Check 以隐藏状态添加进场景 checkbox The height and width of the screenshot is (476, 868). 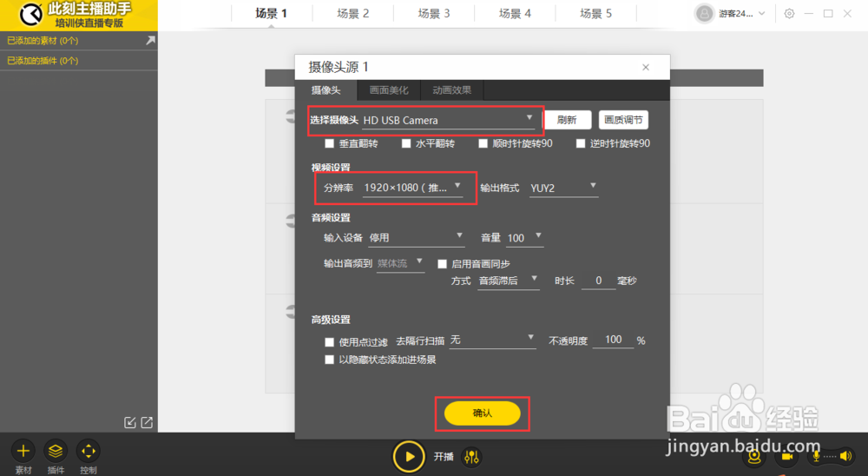click(329, 360)
